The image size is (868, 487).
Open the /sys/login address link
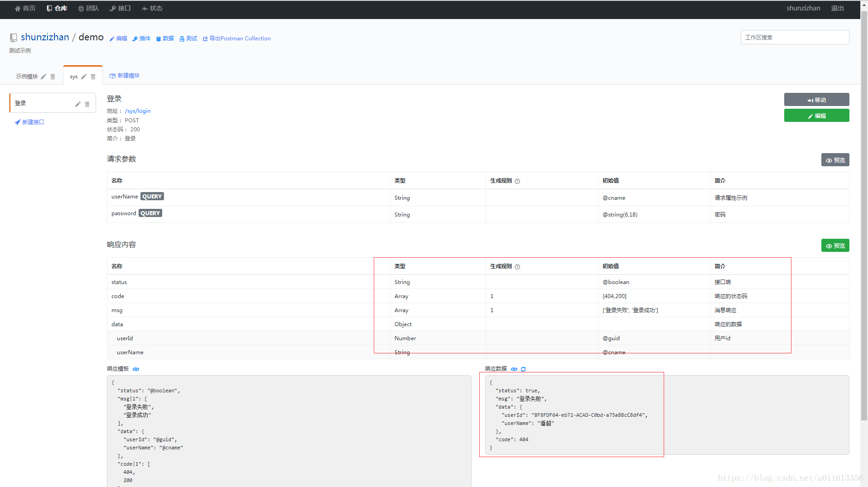(138, 111)
